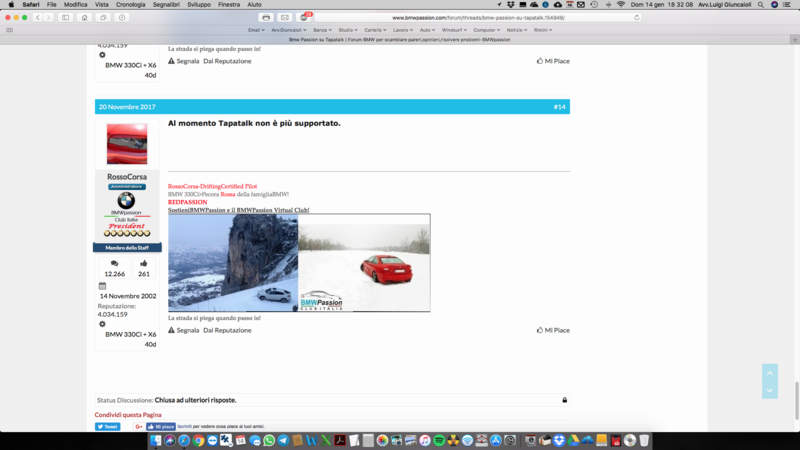The height and width of the screenshot is (450, 800).
Task: Open the Dropbox menu bar icon
Action: coord(511,5)
